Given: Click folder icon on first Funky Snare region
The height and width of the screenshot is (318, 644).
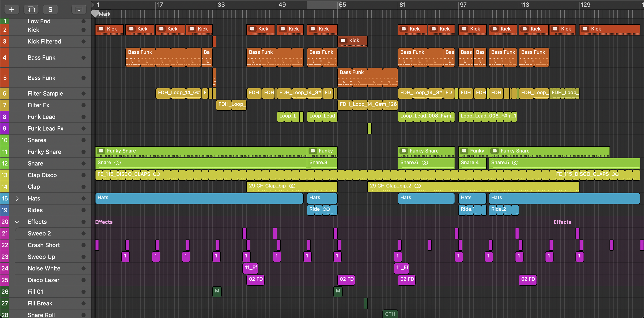Looking at the screenshot, I should click(x=101, y=151).
